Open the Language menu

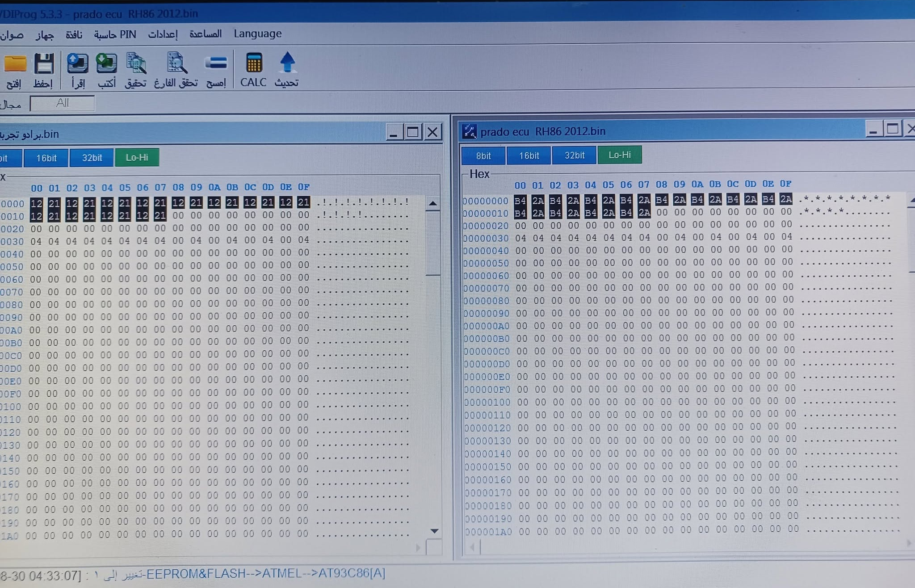(x=257, y=34)
